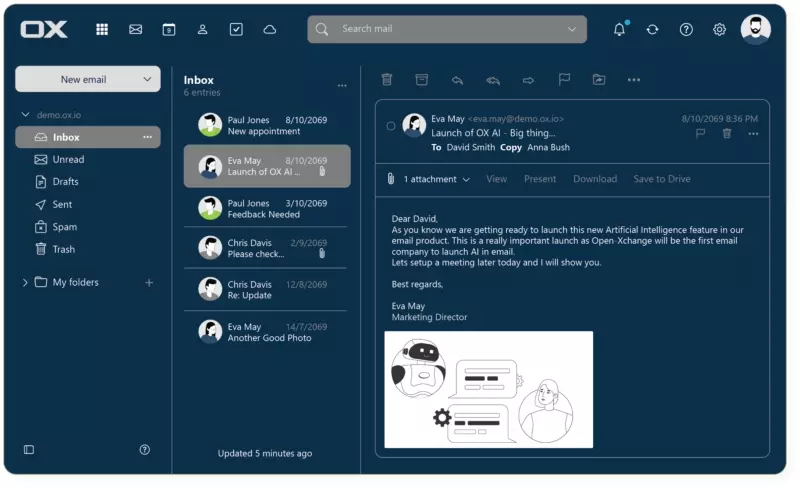
Task: Select the Spam folder
Action: (64, 227)
